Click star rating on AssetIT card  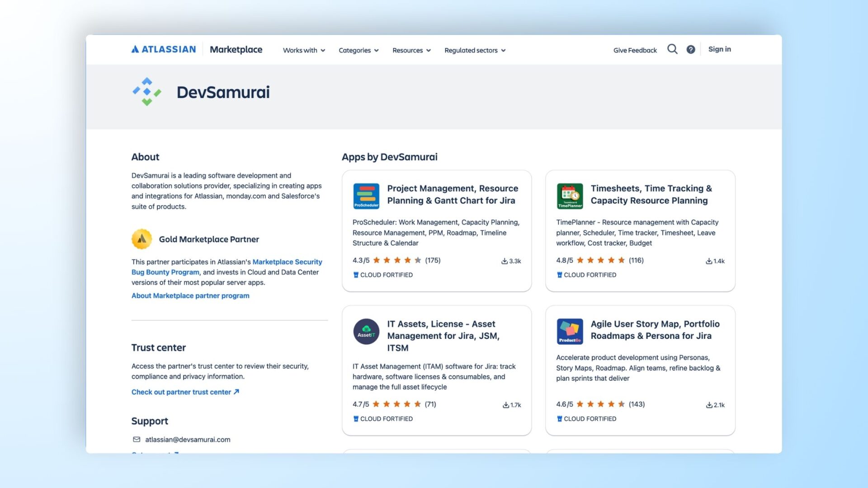[x=396, y=404]
